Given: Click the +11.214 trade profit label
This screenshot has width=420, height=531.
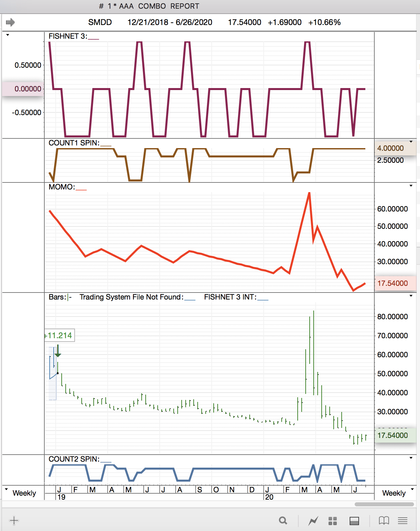Looking at the screenshot, I should (x=59, y=335).
